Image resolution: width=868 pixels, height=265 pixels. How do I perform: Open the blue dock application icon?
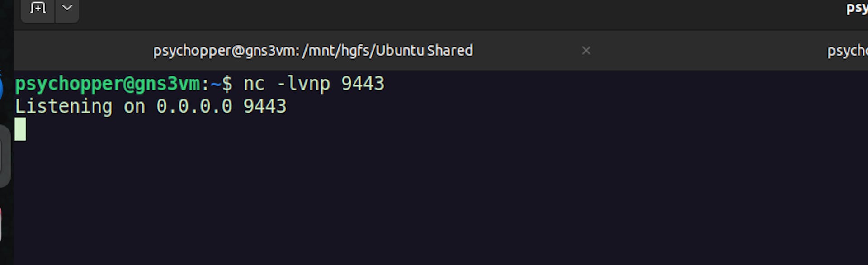1,87
